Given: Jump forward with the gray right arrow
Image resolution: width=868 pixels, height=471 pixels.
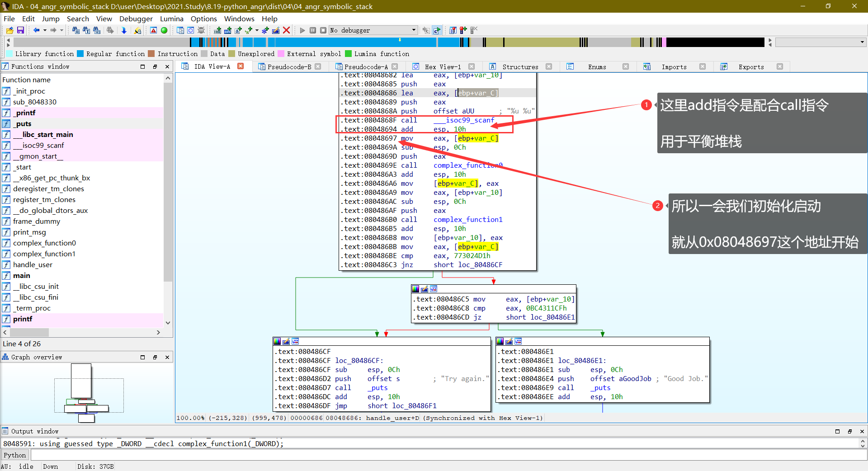Looking at the screenshot, I should coord(53,30).
